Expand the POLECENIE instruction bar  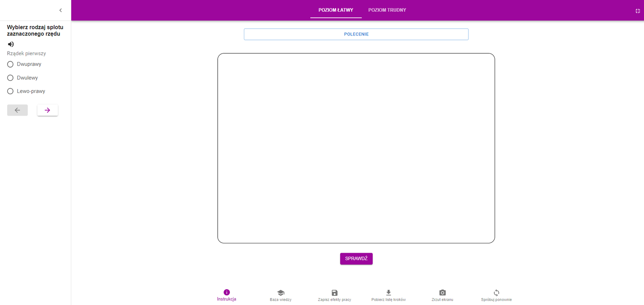[356, 34]
